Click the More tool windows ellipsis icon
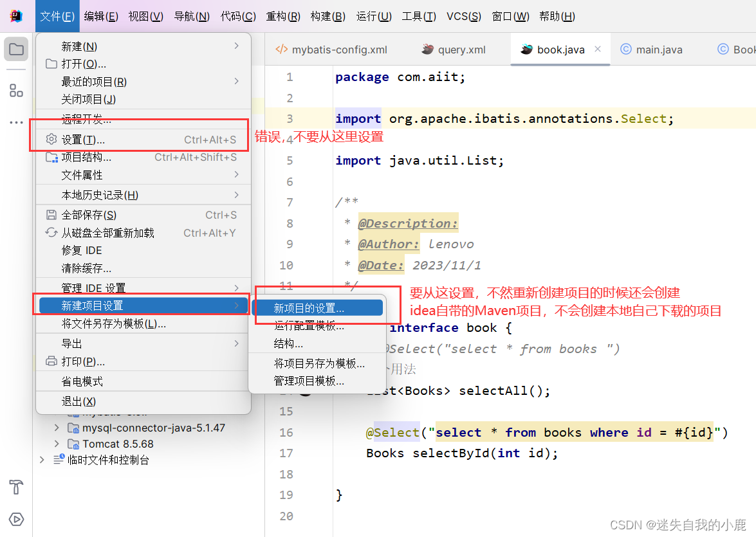The height and width of the screenshot is (537, 756). click(16, 122)
